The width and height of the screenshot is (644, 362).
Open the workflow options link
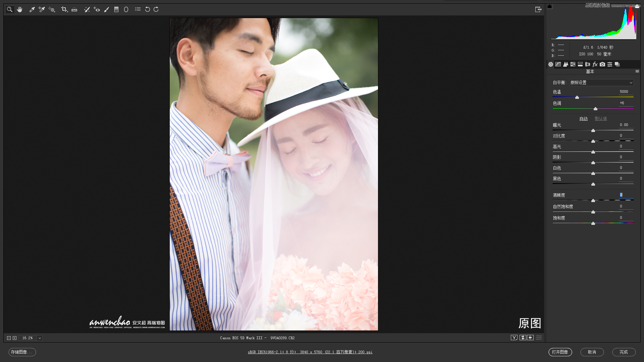pos(310,352)
